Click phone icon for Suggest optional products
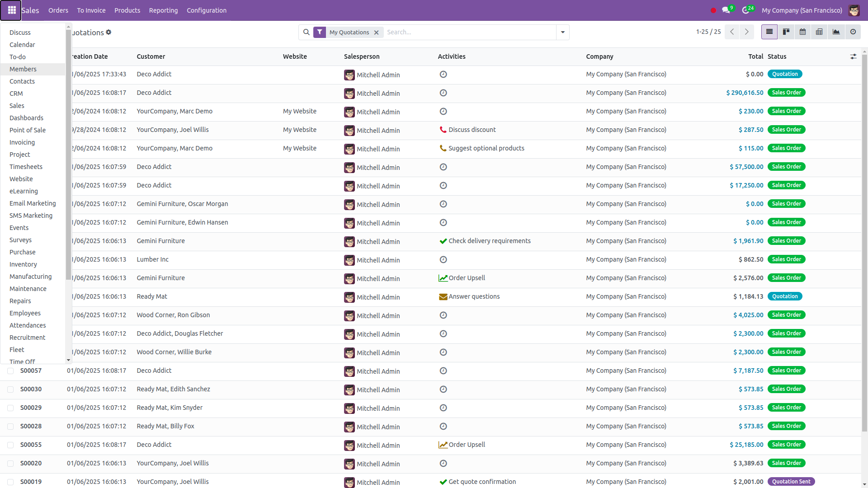Viewport: 868px width, 488px height. tap(443, 148)
